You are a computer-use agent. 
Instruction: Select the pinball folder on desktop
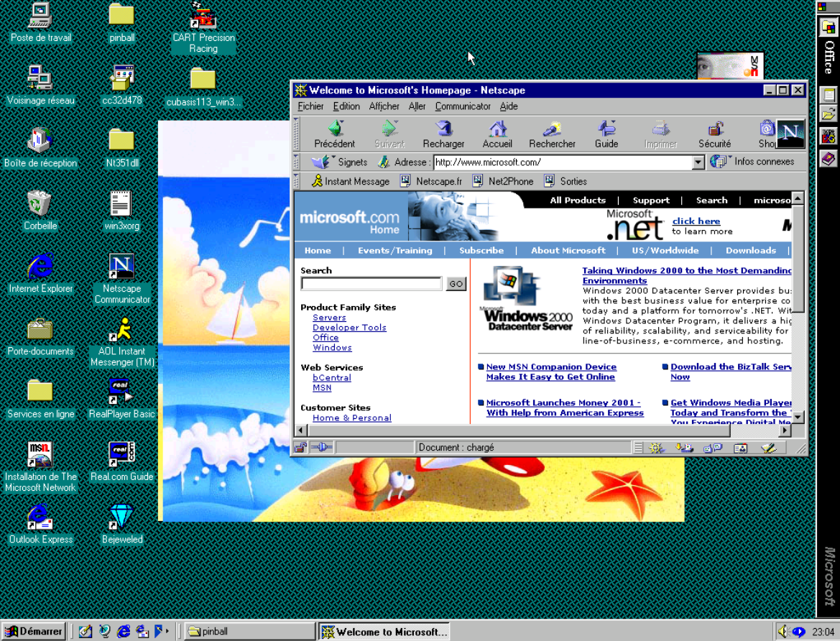(121, 22)
